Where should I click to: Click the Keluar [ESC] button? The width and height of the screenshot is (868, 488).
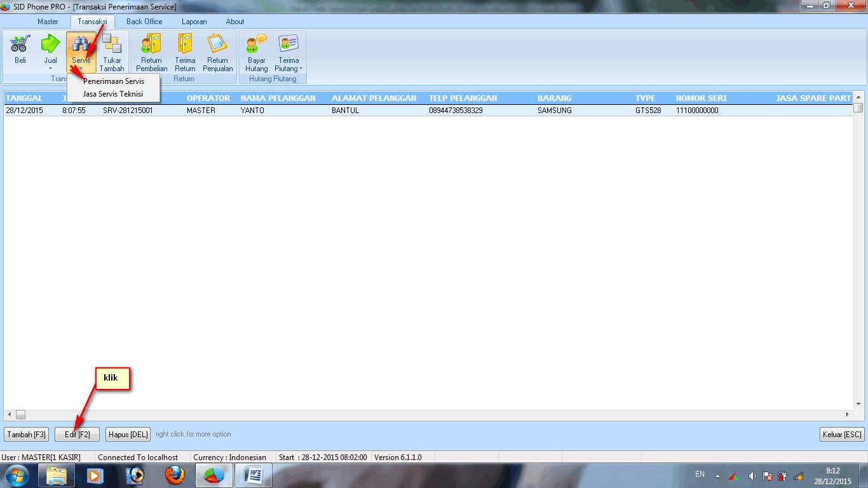842,435
